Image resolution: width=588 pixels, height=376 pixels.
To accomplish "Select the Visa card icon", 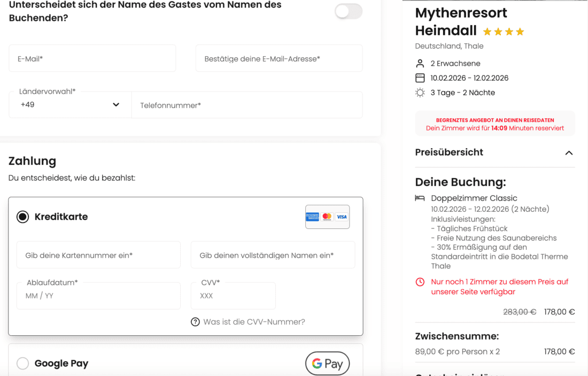I will pyautogui.click(x=341, y=217).
